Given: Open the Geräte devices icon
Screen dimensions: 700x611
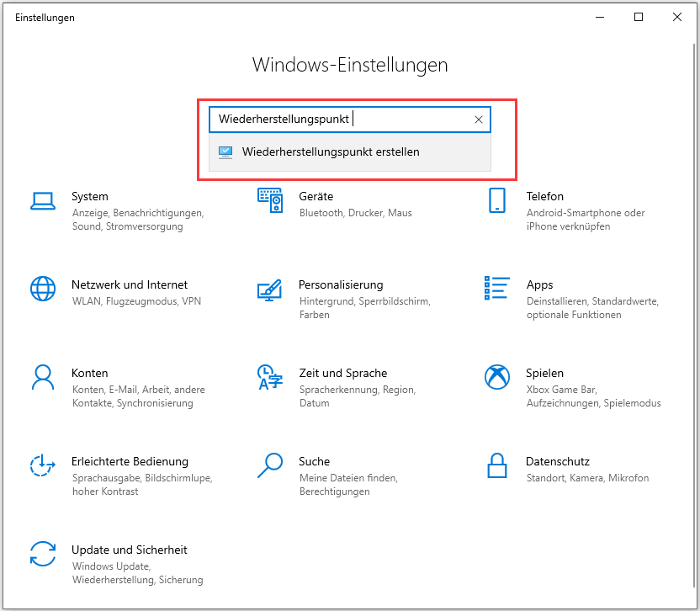Looking at the screenshot, I should coord(269,200).
